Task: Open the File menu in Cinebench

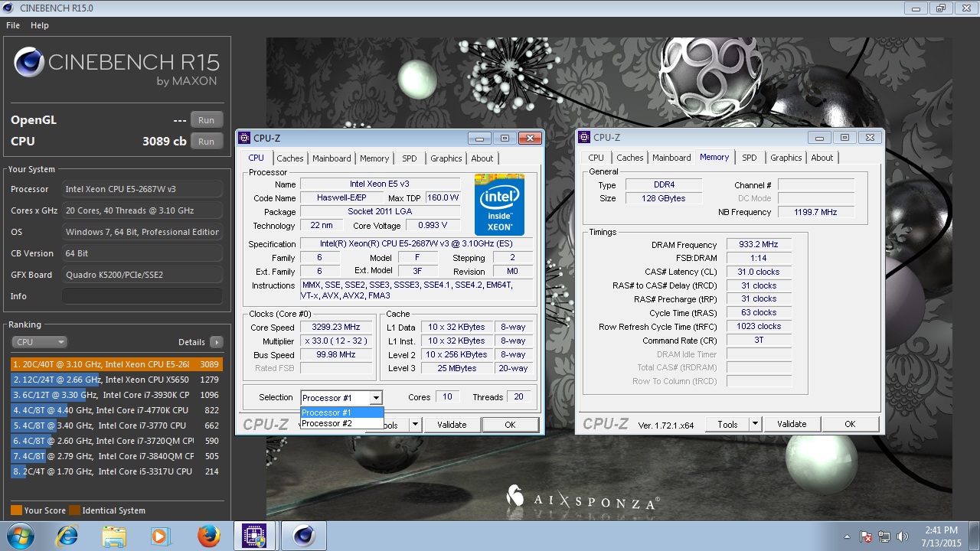Action: (12, 25)
